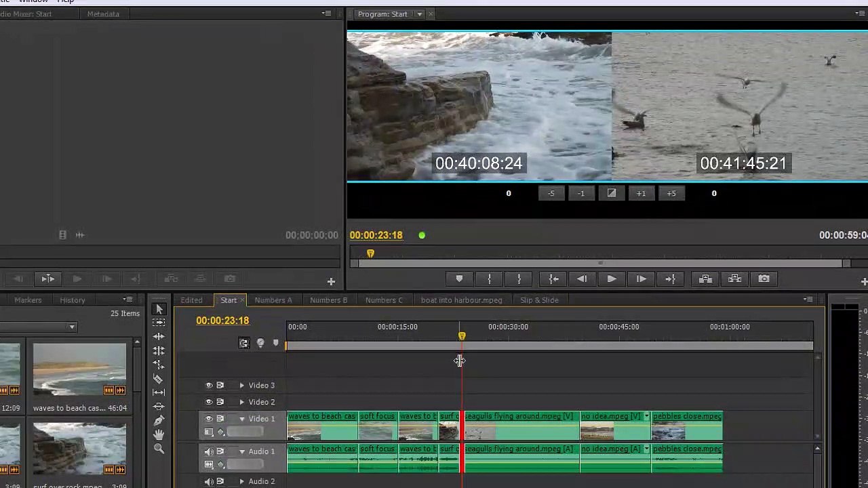868x488 pixels.
Task: Select the Razor tool
Action: point(159,378)
